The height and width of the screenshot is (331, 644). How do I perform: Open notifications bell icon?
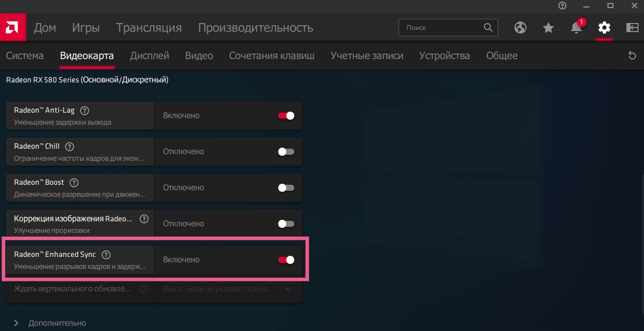(x=576, y=28)
